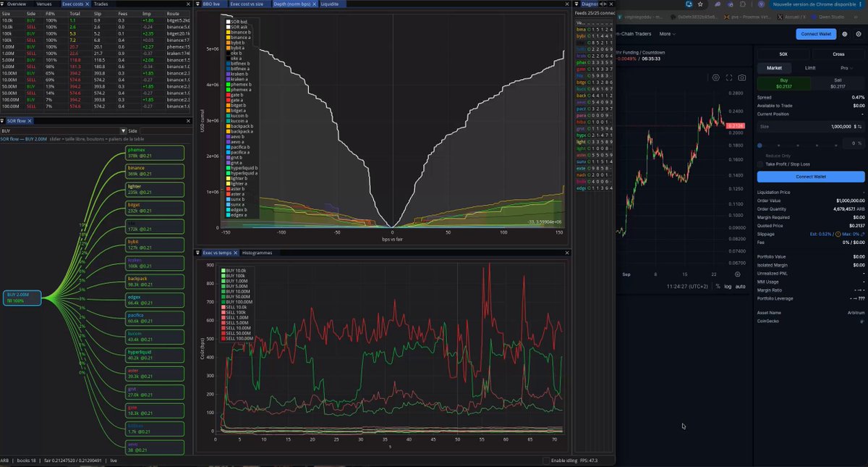Open the 50X leverage selector

point(783,54)
